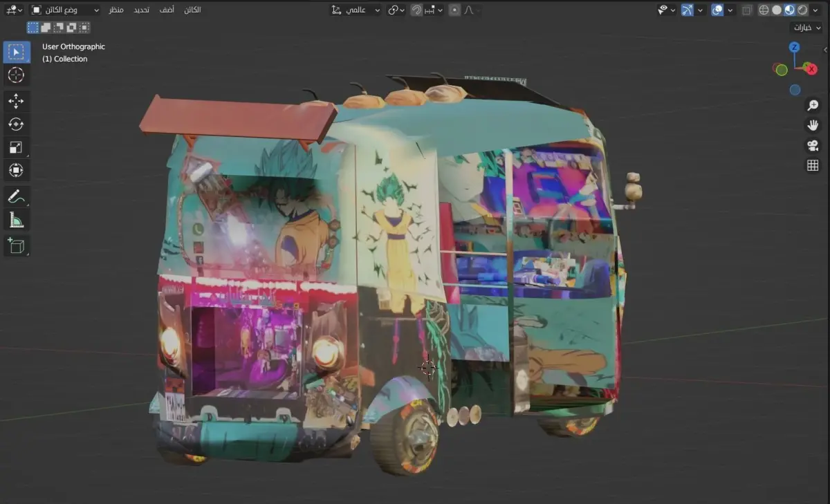The image size is (830, 504).
Task: Open object mode وضع الكائن dropdown
Action: 66,10
